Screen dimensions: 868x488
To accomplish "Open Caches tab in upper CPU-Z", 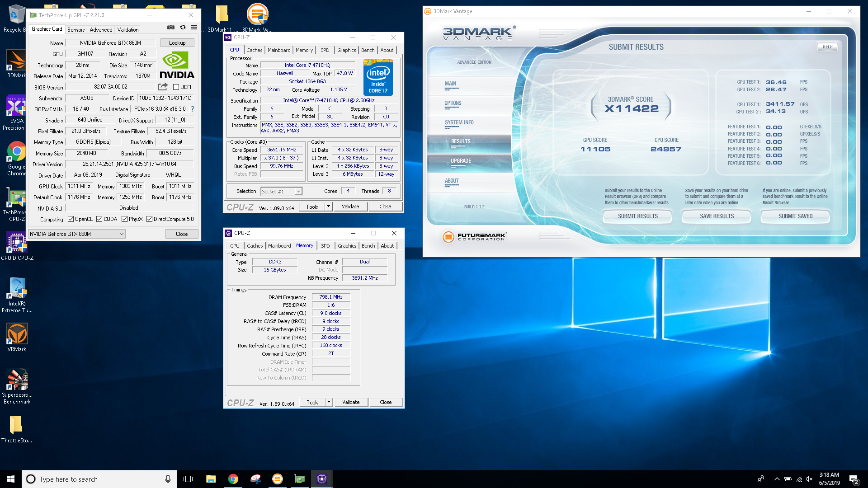I will pos(255,50).
